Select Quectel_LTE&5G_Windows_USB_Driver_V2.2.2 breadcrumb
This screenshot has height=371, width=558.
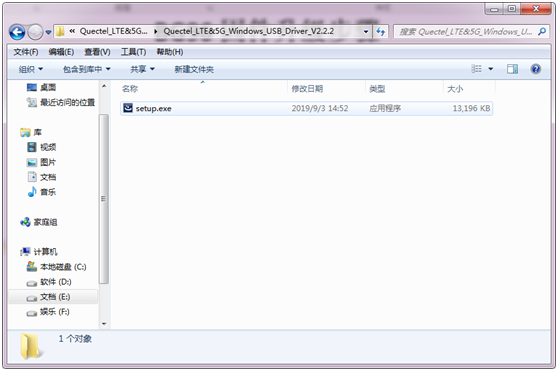[248, 31]
